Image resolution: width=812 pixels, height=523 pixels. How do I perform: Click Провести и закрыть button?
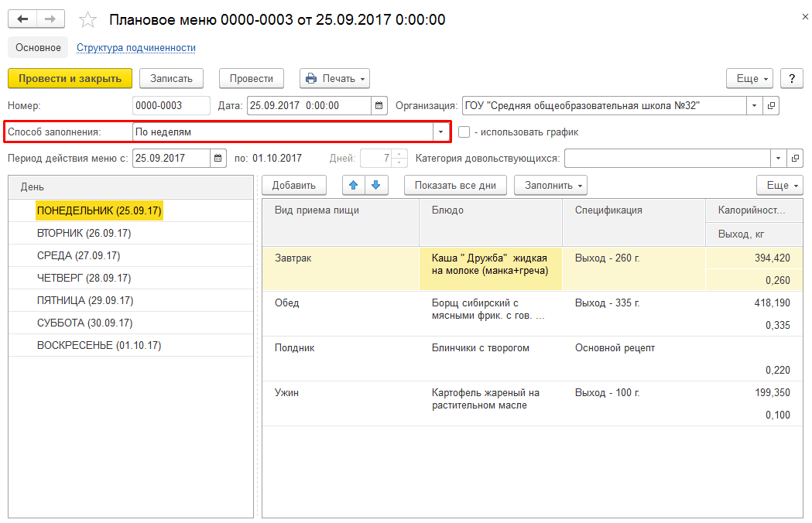click(70, 79)
